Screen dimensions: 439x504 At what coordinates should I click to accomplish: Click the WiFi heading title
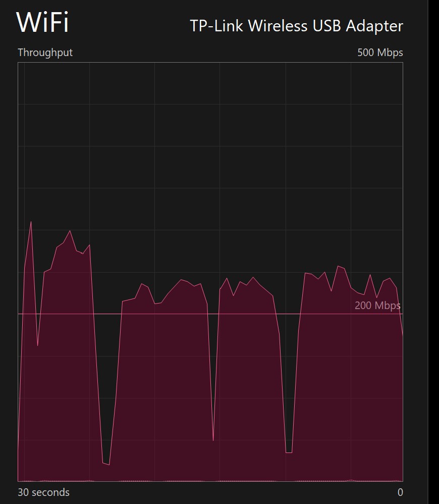click(x=42, y=22)
